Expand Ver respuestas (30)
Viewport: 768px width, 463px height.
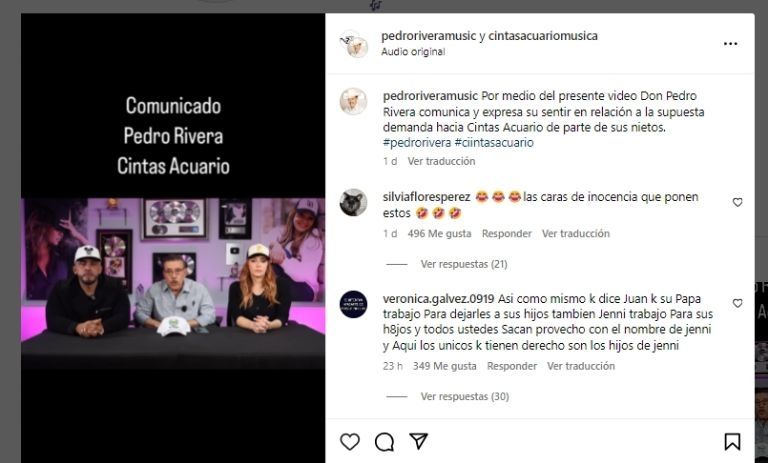[x=465, y=396]
